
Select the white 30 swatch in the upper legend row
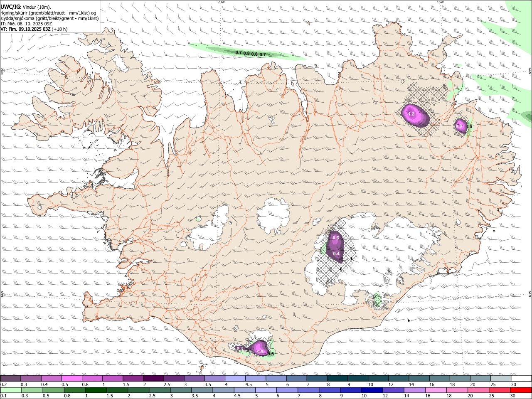(x=521, y=379)
